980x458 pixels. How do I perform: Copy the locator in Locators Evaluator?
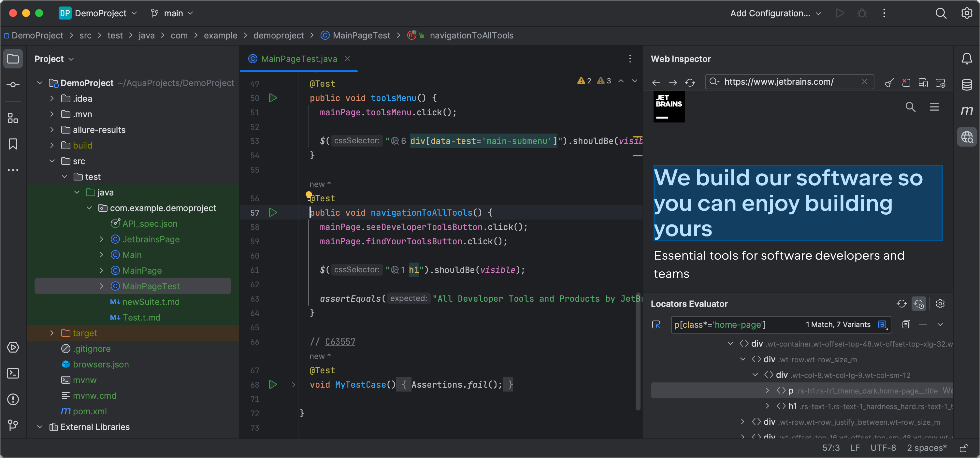[x=906, y=324]
